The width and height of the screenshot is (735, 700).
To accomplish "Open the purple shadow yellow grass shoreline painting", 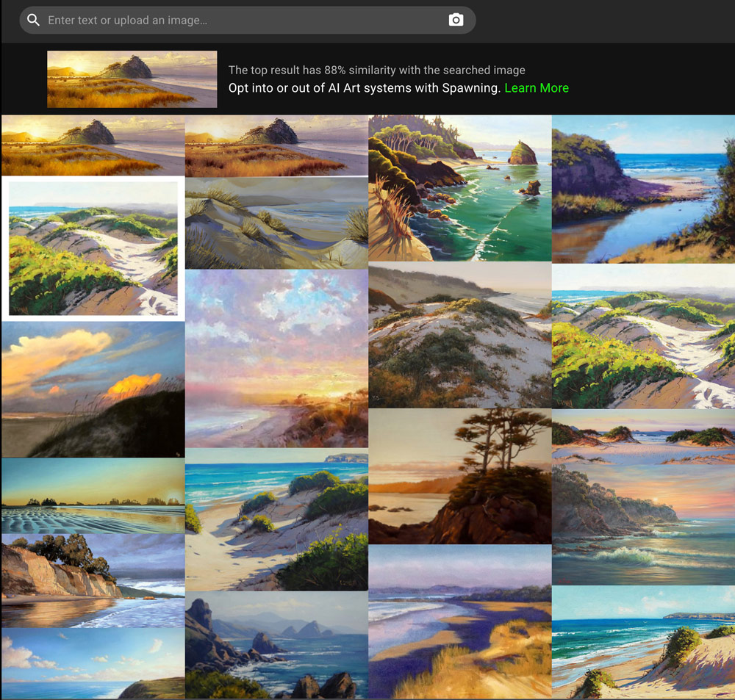I will pos(460,621).
